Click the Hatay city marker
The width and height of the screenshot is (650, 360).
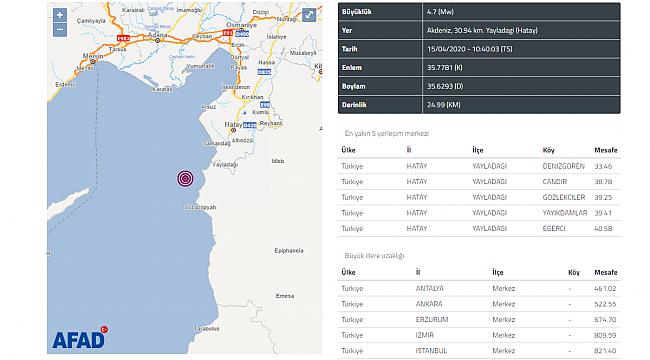(233, 130)
